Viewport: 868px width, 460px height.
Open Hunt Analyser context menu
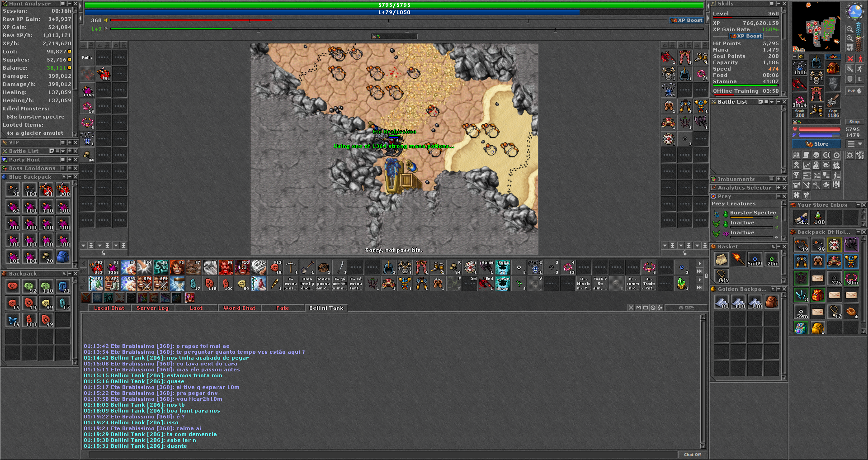click(x=63, y=4)
